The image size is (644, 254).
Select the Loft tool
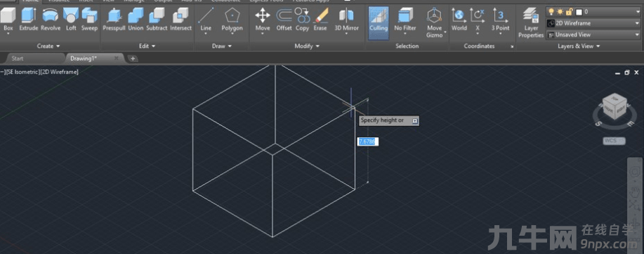71,19
